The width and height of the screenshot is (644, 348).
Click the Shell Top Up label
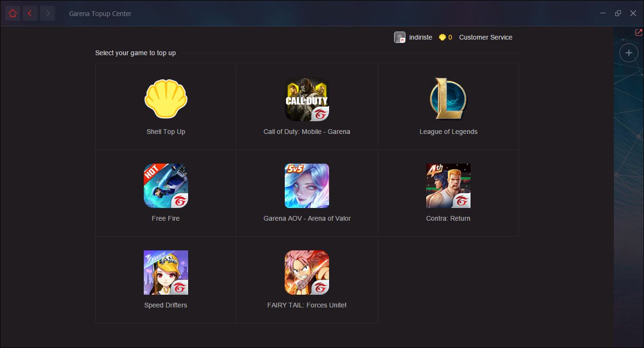click(166, 132)
